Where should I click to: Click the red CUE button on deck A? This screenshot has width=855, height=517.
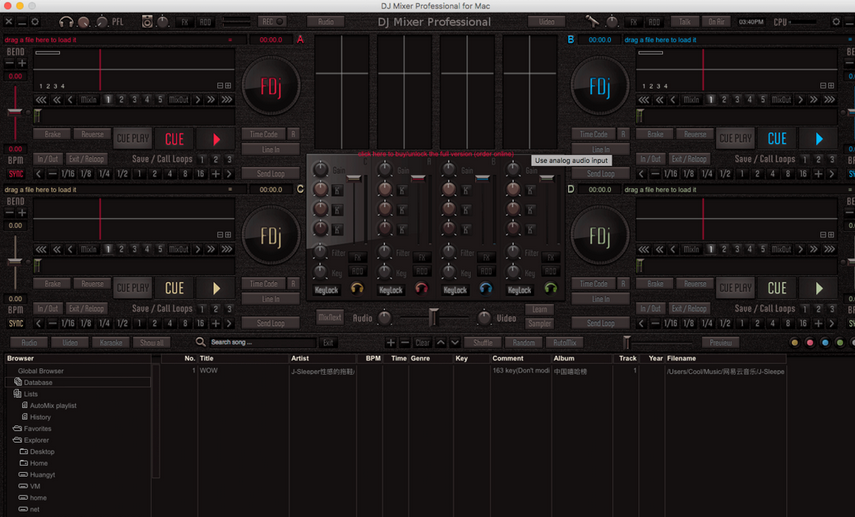point(174,139)
